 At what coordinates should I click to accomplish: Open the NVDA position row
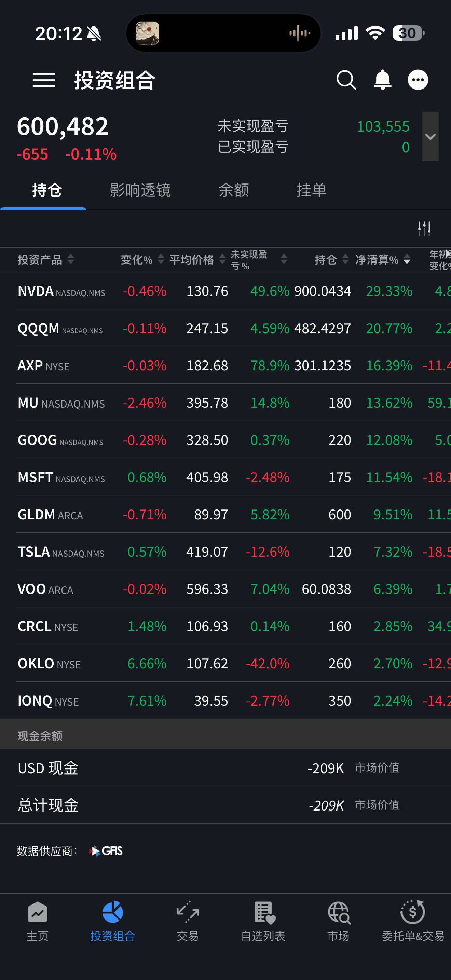pyautogui.click(x=225, y=291)
